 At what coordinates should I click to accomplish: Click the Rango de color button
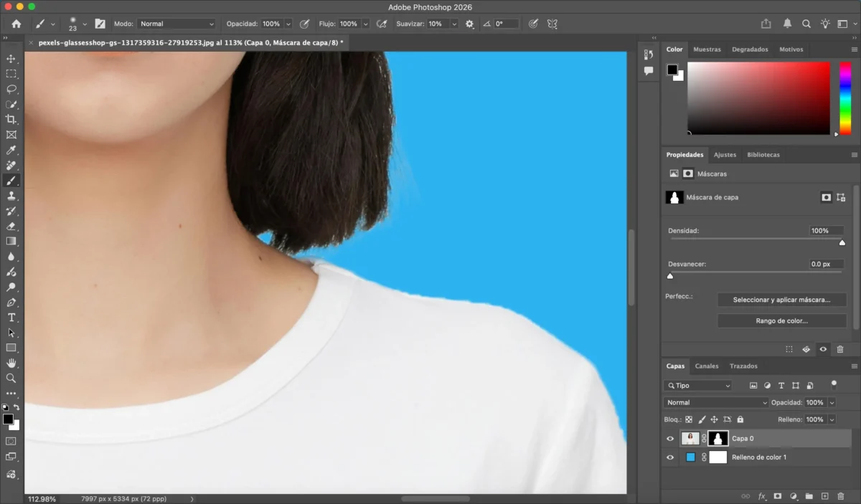click(781, 321)
